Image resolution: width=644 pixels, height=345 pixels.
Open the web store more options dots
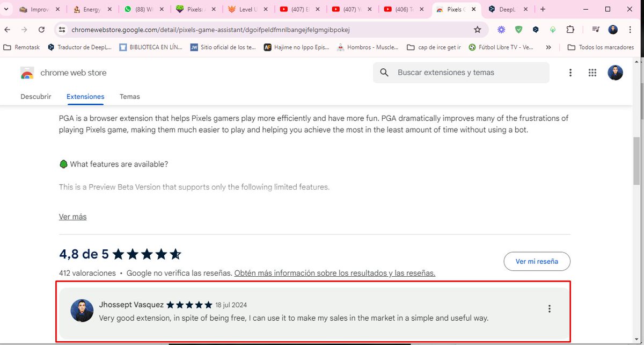[x=570, y=73]
